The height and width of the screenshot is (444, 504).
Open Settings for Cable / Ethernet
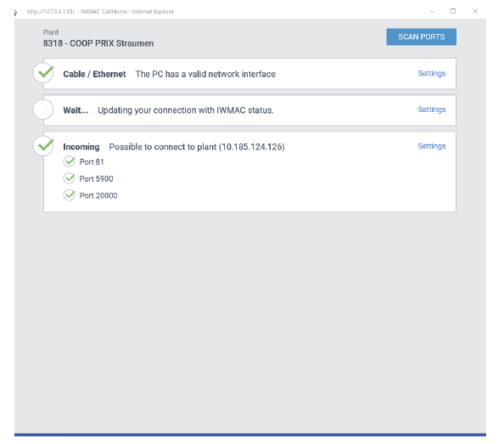(x=431, y=74)
